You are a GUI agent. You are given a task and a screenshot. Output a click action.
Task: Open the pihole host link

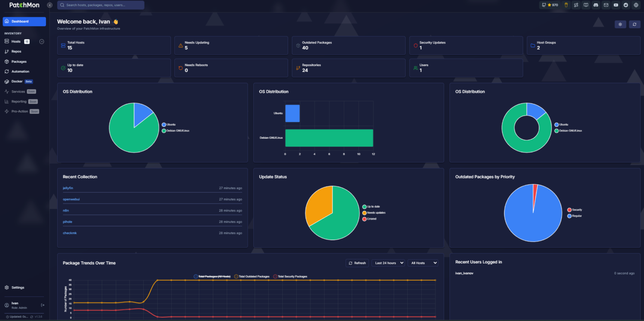coord(68,222)
